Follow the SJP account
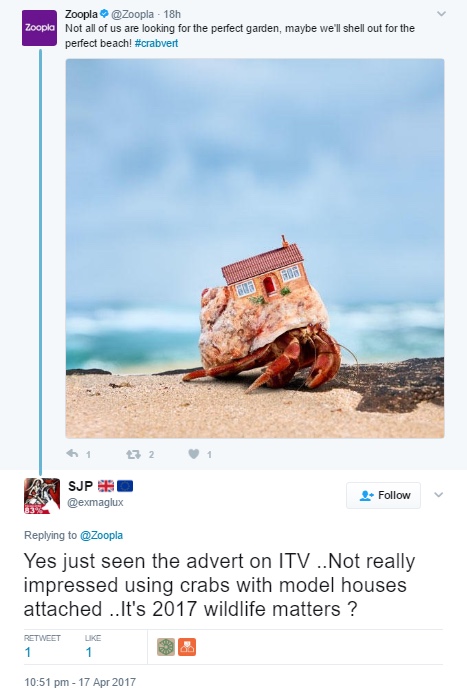Screen dimensions: 467x691 coord(383,495)
